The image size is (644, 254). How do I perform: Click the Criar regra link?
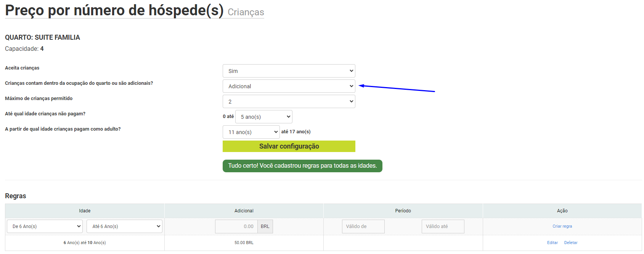pyautogui.click(x=562, y=226)
